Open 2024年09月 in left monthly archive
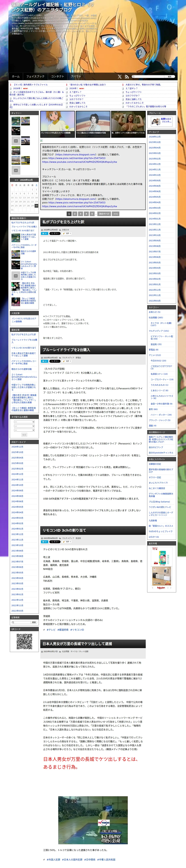 [x=17, y=491]
